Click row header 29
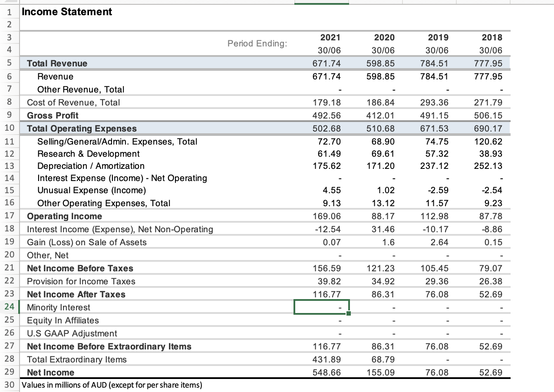Image resolution: width=554 pixels, height=392 pixels. pos(10,372)
